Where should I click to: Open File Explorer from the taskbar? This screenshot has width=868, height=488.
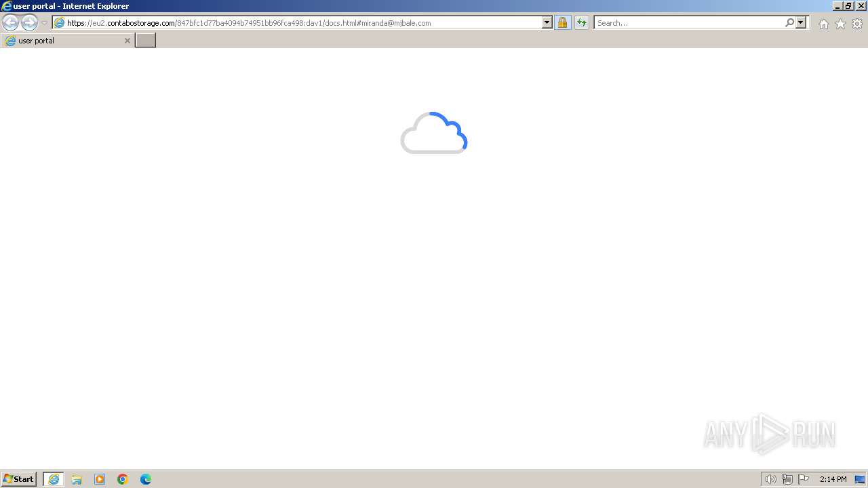pyautogui.click(x=77, y=479)
